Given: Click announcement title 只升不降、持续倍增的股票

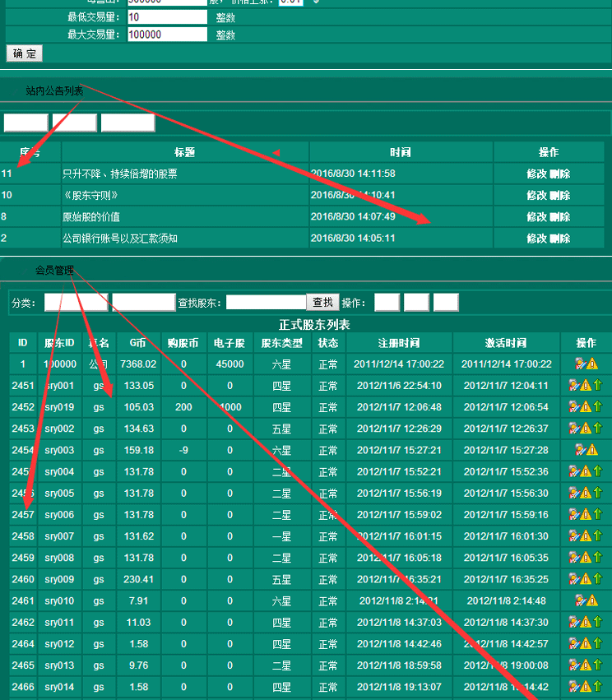Looking at the screenshot, I should click(119, 174).
